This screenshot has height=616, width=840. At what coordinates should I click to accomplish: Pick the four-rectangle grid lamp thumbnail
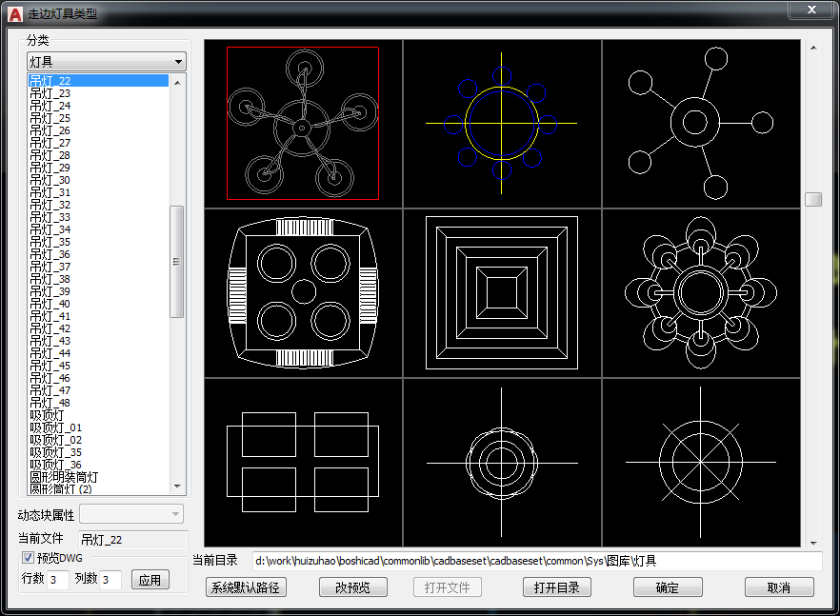coord(303,463)
